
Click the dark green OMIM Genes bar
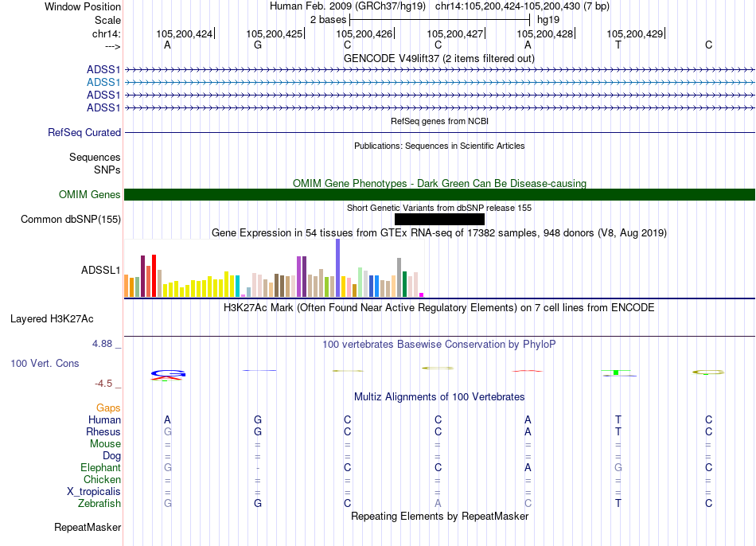click(x=439, y=194)
